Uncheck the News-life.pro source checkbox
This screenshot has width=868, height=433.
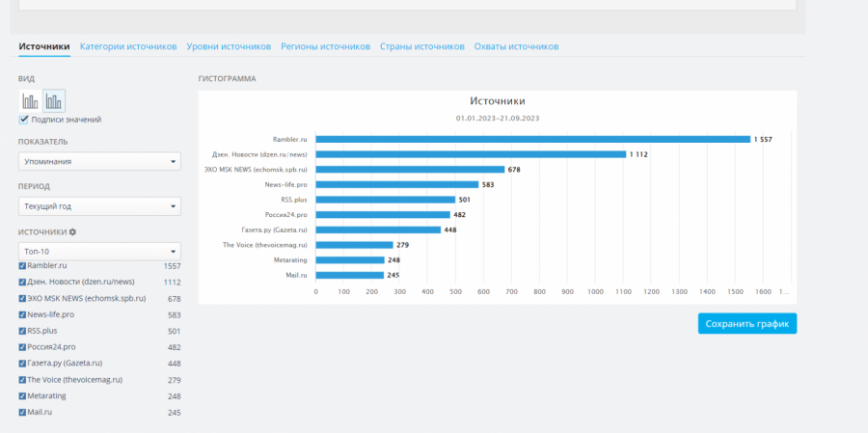click(22, 315)
